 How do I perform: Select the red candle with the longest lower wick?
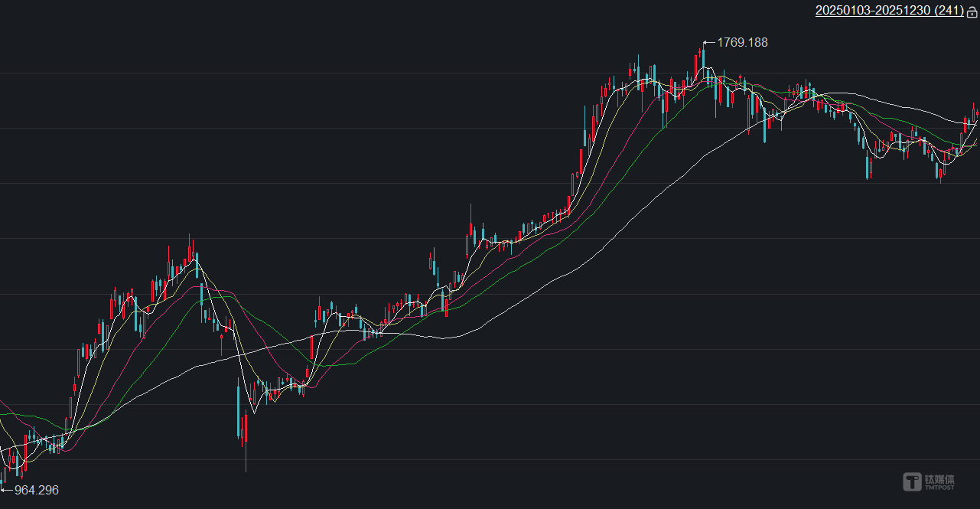point(246,429)
